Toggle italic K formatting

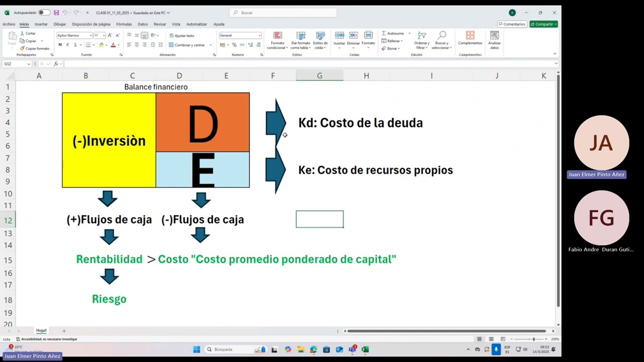coord(67,45)
